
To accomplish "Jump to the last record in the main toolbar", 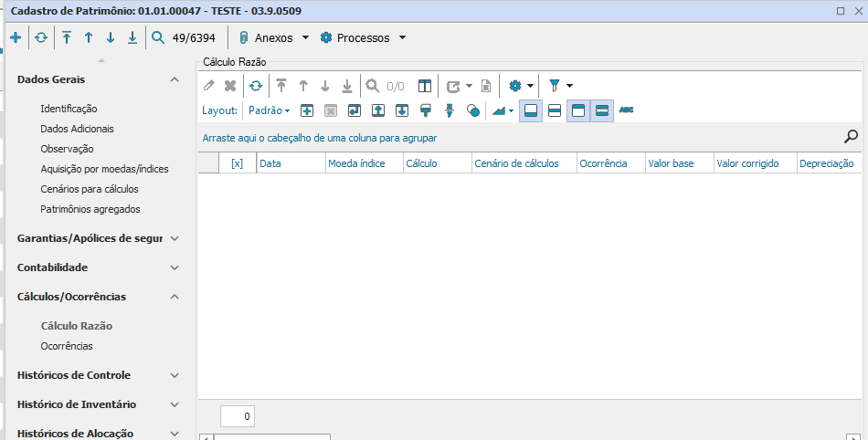I will pos(132,38).
